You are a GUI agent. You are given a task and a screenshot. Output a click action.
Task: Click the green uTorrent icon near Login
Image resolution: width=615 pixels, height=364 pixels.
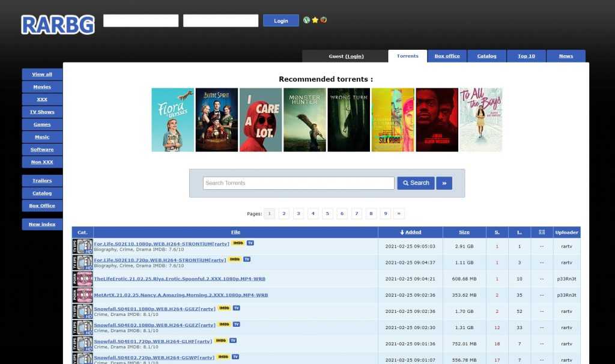(x=306, y=20)
